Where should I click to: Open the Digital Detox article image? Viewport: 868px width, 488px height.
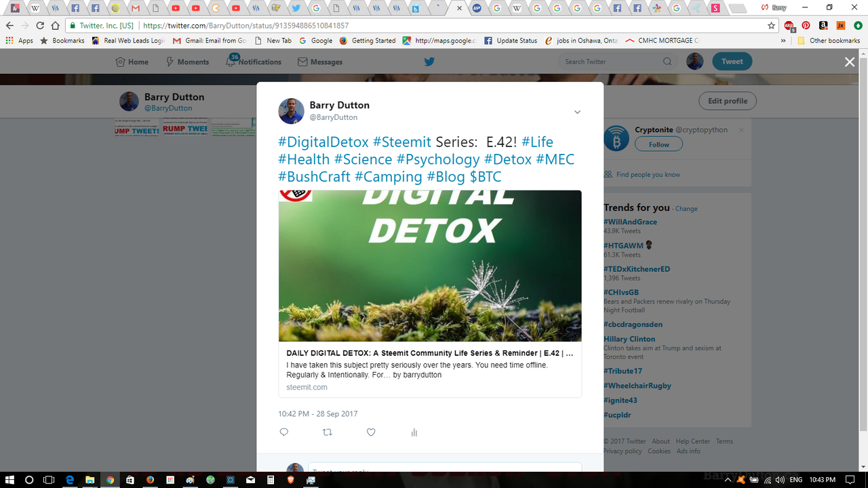430,266
